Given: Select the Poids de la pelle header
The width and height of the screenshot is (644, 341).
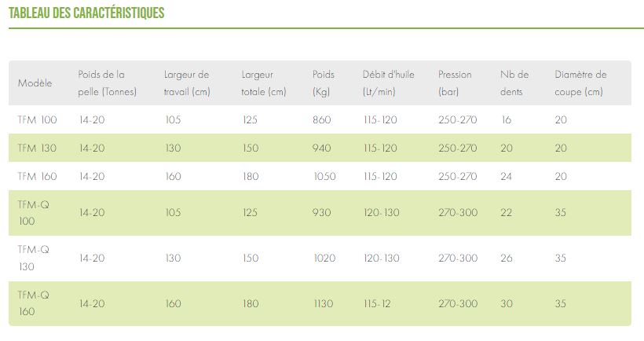Looking at the screenshot, I should (107, 82).
